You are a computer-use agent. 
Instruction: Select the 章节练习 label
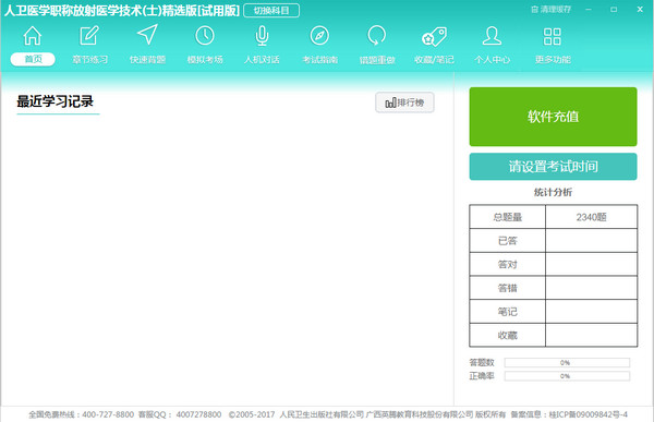(89, 59)
